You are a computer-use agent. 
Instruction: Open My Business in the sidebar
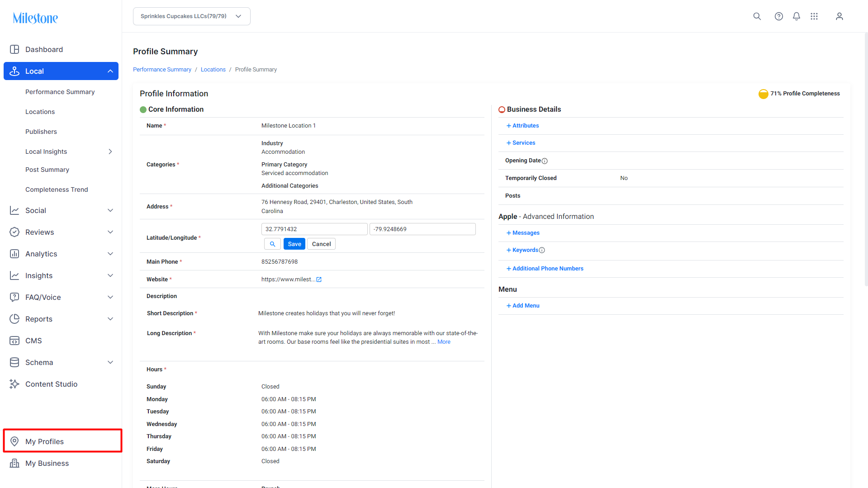tap(47, 463)
